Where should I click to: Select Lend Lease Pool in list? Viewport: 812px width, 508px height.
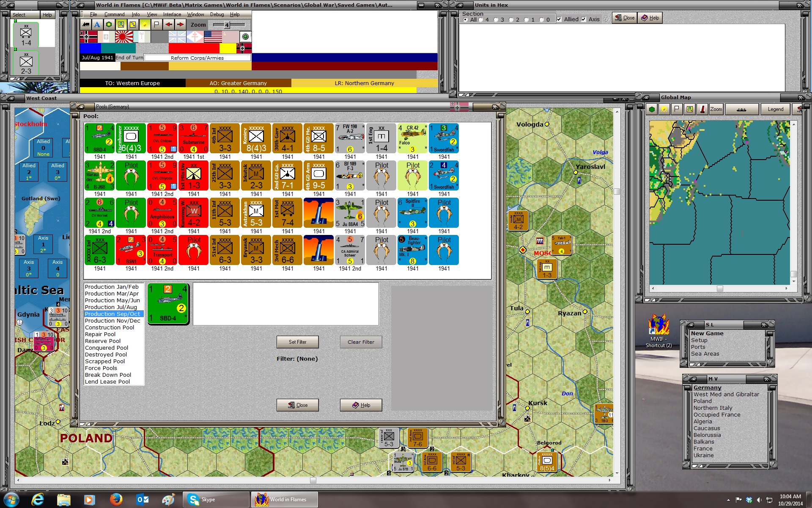click(107, 382)
